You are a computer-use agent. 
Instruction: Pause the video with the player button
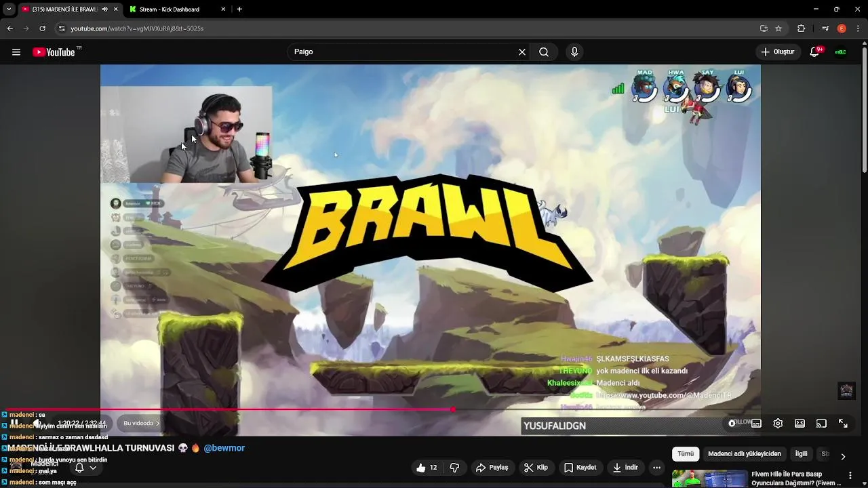14,423
